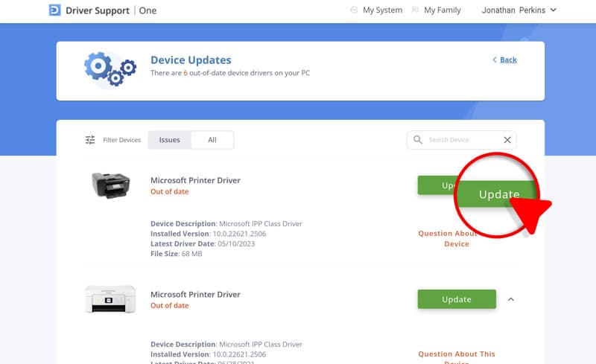Select the black printer thumbnail

[111, 185]
